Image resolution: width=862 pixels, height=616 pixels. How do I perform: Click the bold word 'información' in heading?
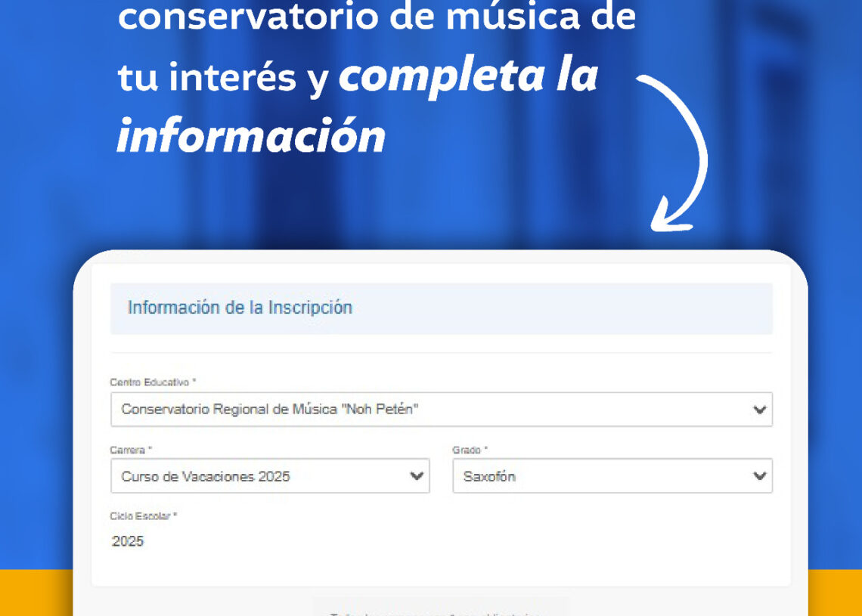pos(251,136)
